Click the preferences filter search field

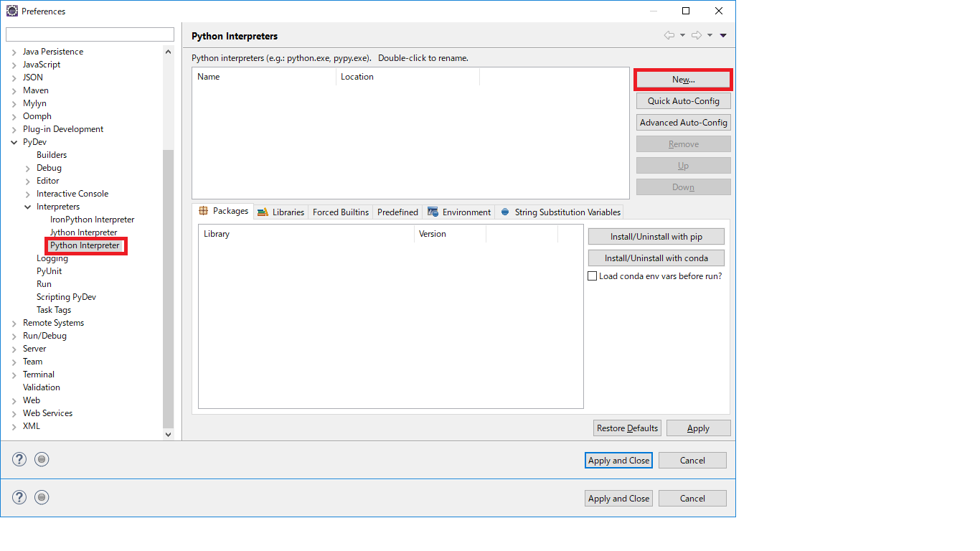(90, 34)
